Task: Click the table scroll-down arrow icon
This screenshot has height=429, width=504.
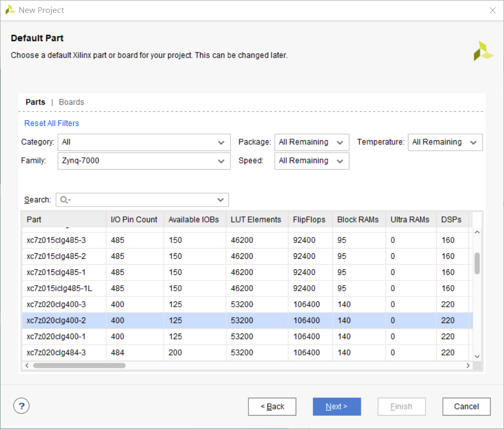Action: pos(477,356)
